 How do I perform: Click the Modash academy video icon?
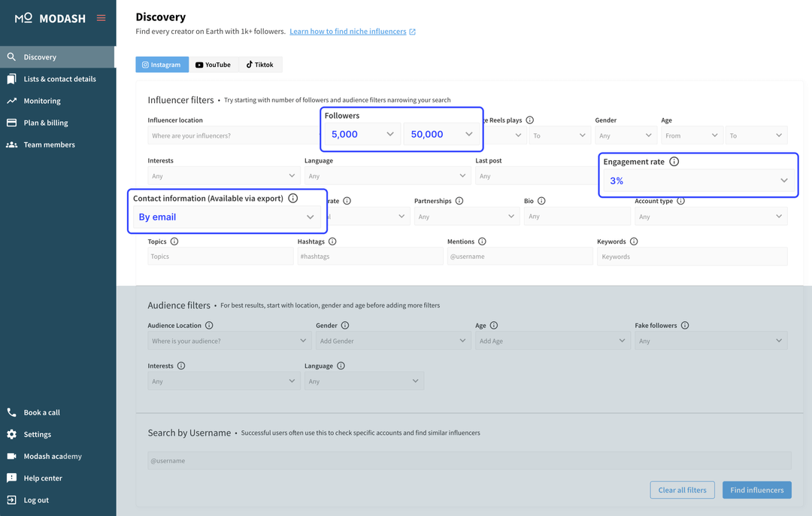(x=11, y=456)
